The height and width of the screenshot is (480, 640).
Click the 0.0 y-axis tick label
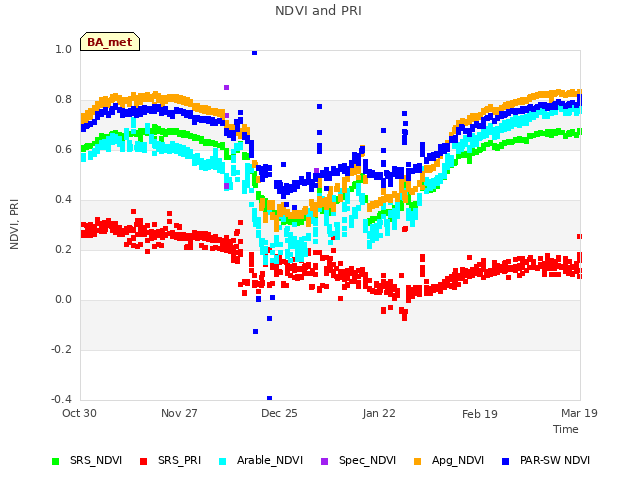(x=63, y=300)
